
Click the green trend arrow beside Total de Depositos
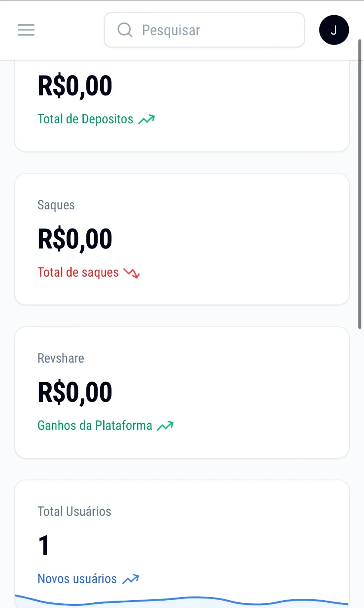(146, 119)
